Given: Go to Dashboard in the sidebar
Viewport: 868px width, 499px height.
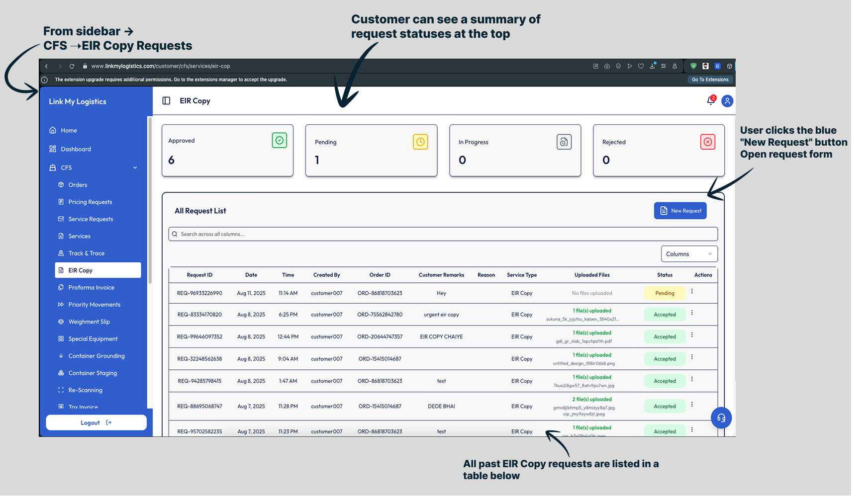Looking at the screenshot, I should click(76, 149).
